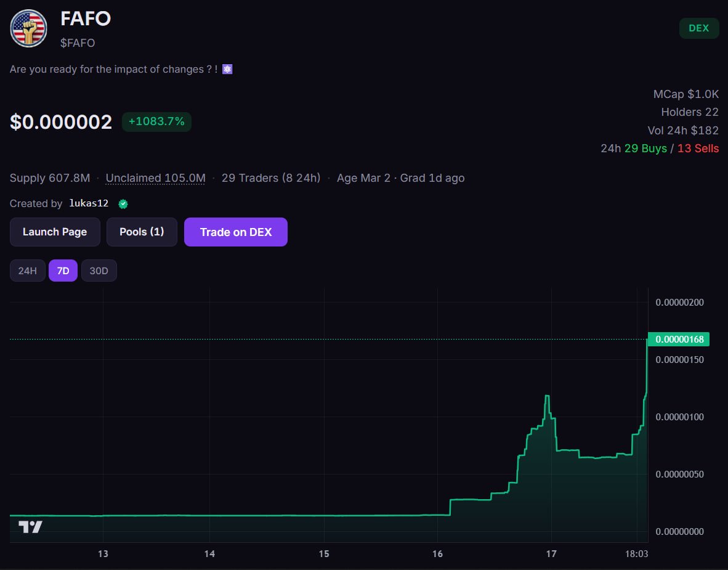Screen dimensions: 728x570
Task: Click the +1083.7% change badge
Action: tap(156, 122)
